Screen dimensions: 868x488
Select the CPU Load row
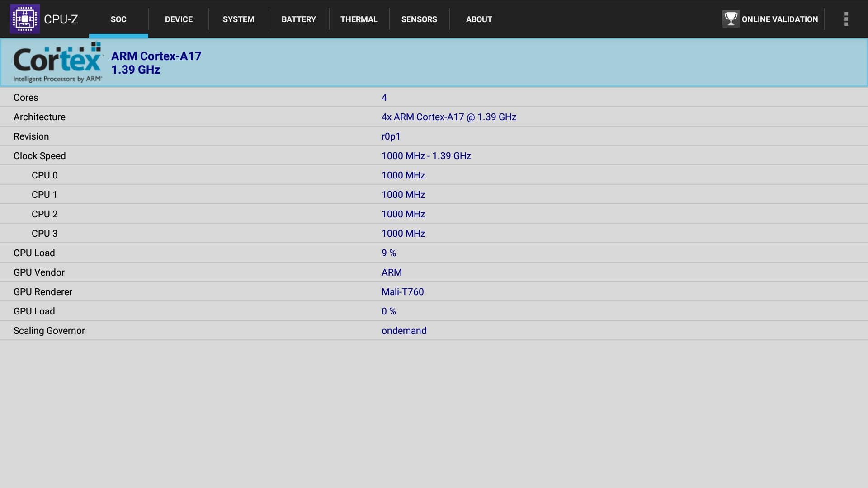(434, 253)
